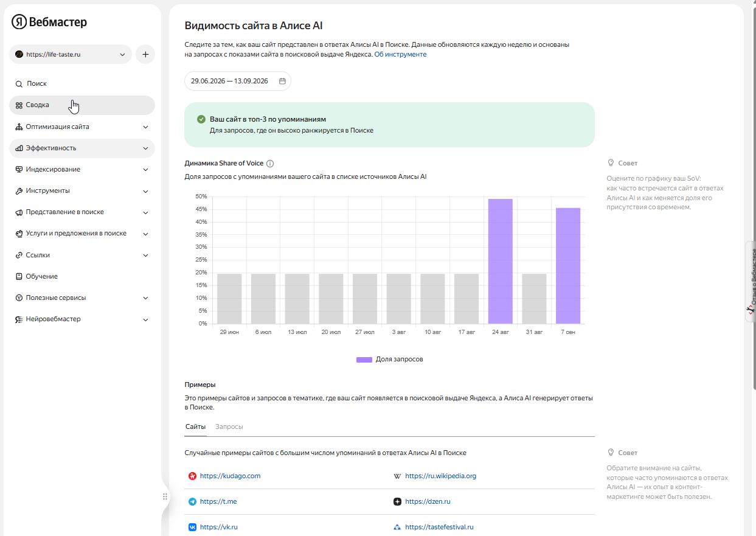Click the Обучение book icon

click(x=19, y=276)
